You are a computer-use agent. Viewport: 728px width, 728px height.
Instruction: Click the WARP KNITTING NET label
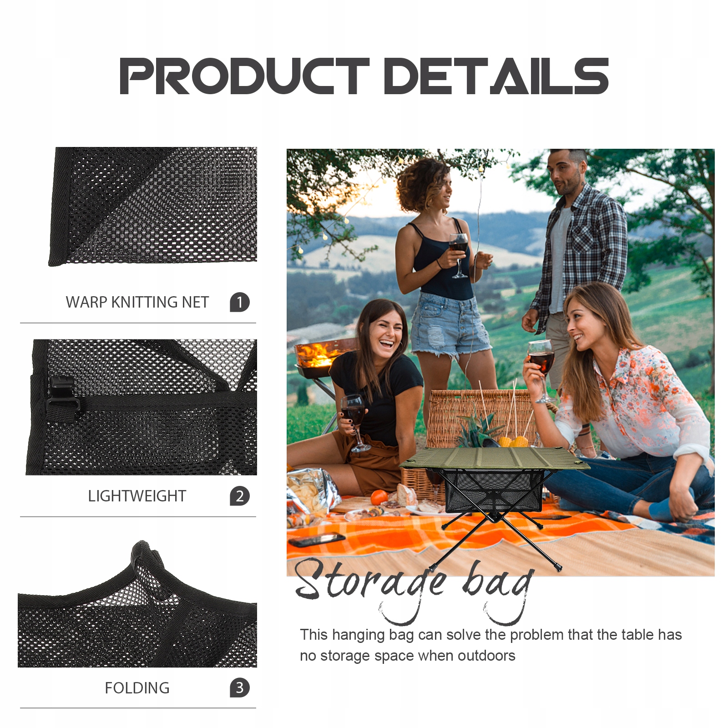(x=137, y=302)
